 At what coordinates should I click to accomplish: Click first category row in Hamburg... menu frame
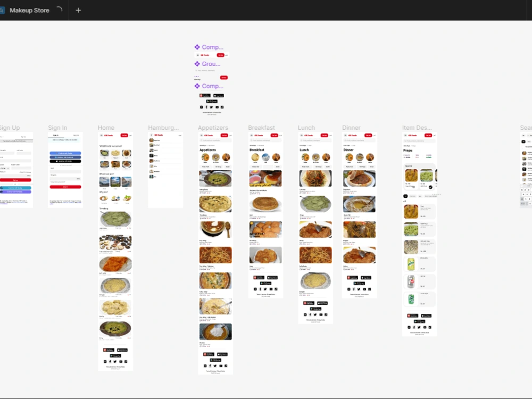(165, 140)
